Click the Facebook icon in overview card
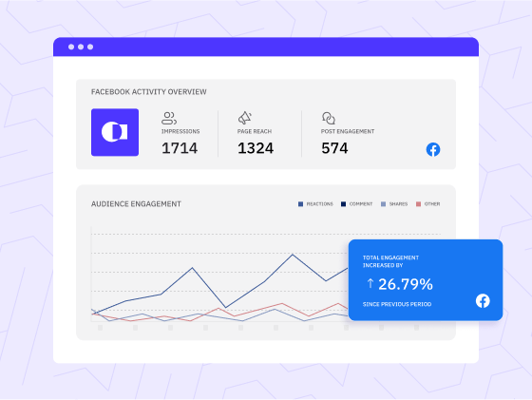The image size is (532, 400). click(x=433, y=149)
